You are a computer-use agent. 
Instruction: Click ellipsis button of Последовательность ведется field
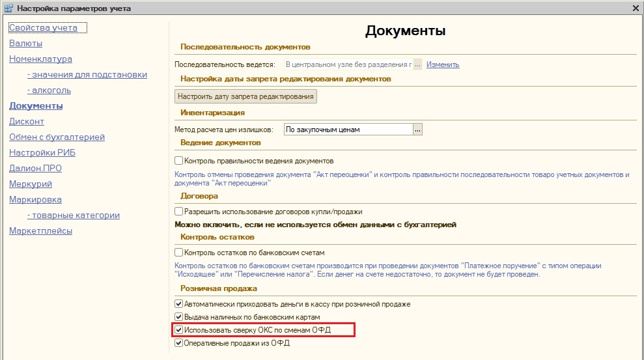tap(417, 64)
